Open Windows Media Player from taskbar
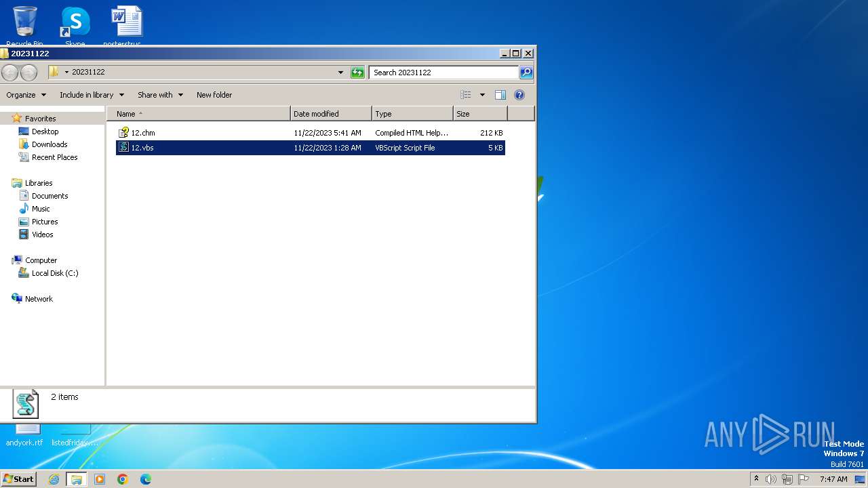 click(100, 479)
